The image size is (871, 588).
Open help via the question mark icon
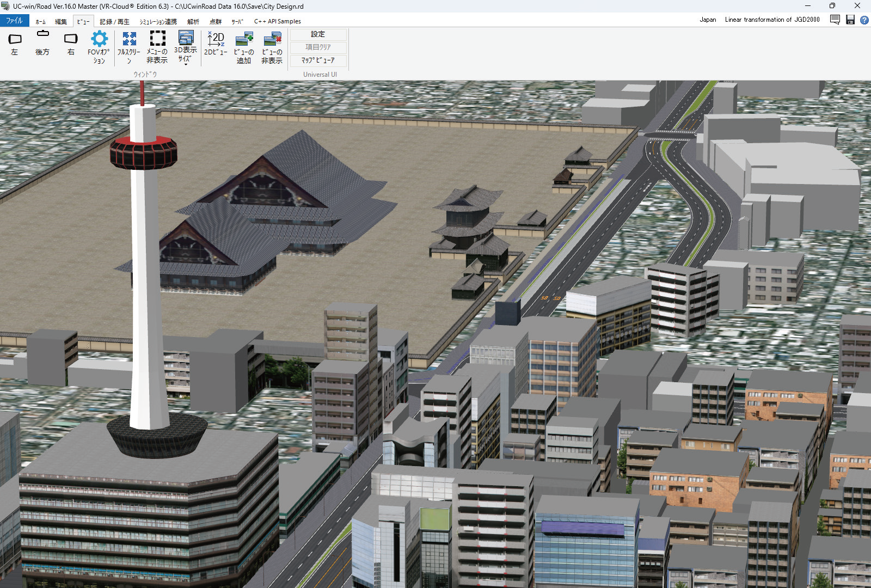[x=864, y=20]
